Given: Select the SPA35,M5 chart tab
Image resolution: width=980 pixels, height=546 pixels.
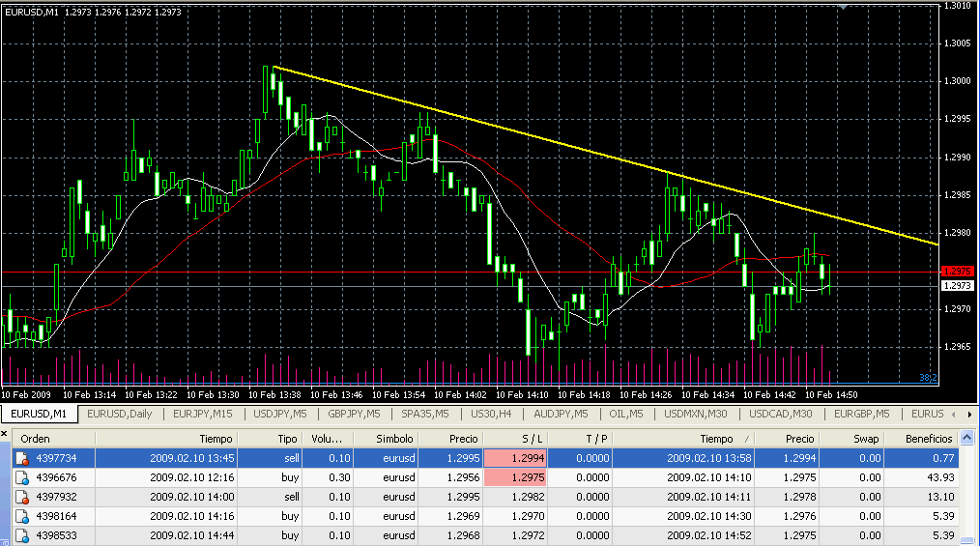Looking at the screenshot, I should 424,415.
